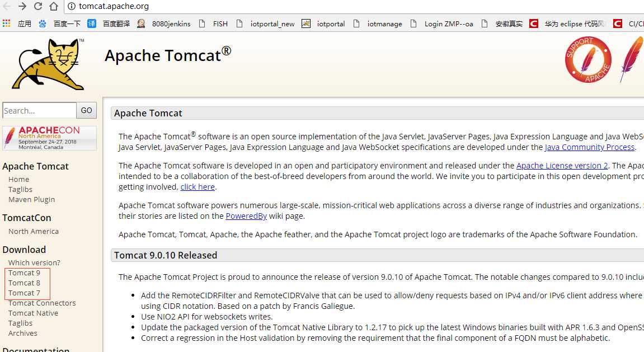This screenshot has height=352, width=644.
Task: Open the 安徽真实 bookmark
Action: 502,24
